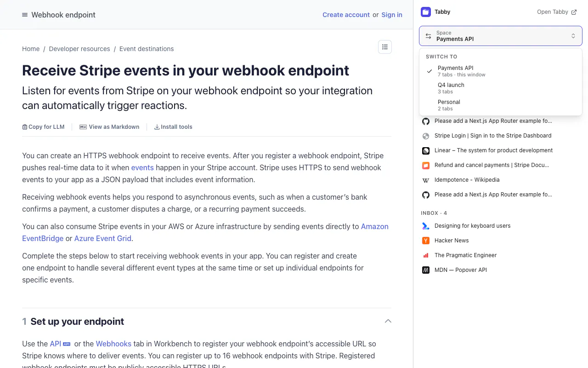Toggle the Space selector dropdown chevron
The width and height of the screenshot is (588, 368).
[x=573, y=36]
